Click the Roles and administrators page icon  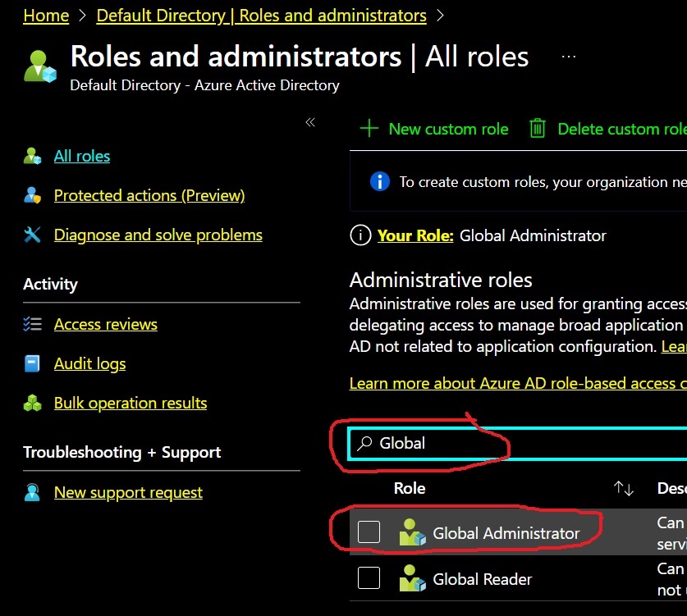point(40,66)
